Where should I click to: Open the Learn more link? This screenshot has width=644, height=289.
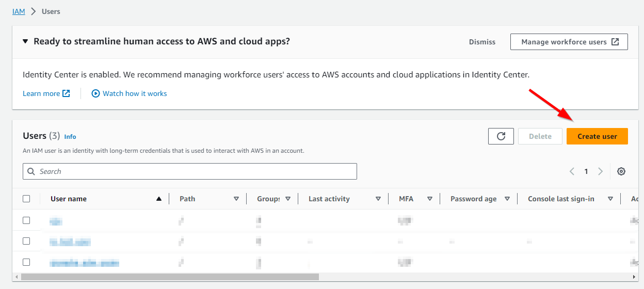click(46, 93)
